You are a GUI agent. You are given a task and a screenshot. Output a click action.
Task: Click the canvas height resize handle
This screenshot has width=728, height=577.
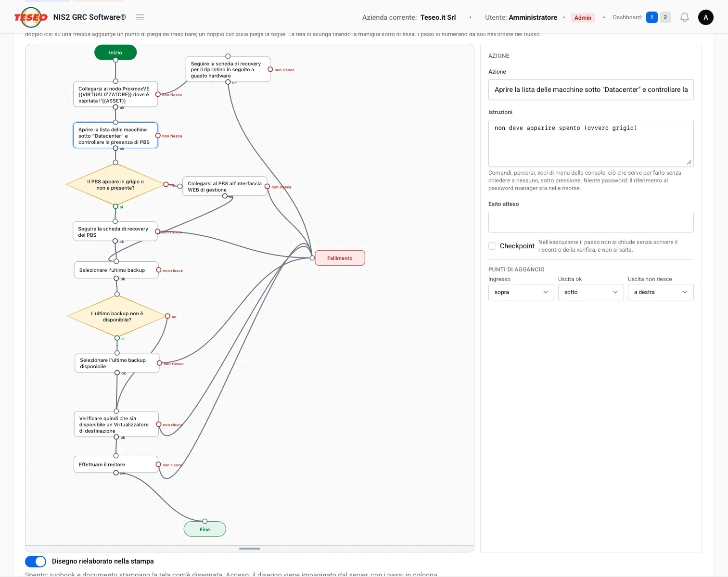[x=250, y=549]
